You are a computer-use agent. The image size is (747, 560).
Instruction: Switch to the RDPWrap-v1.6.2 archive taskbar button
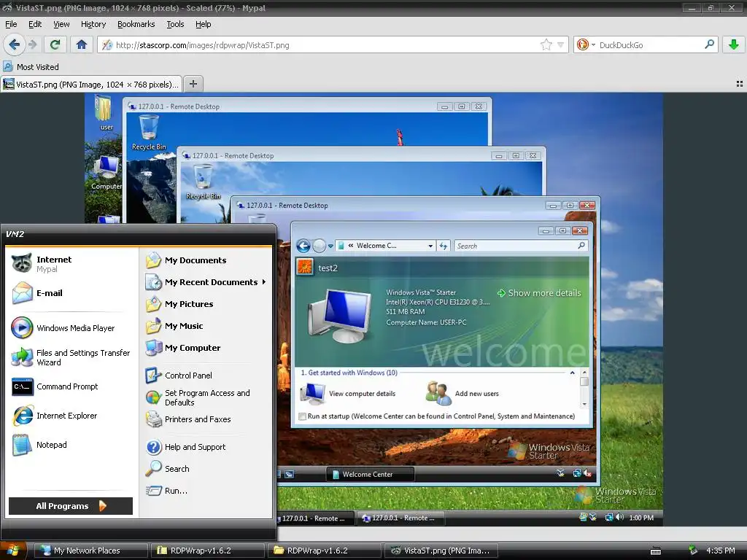coord(208,551)
